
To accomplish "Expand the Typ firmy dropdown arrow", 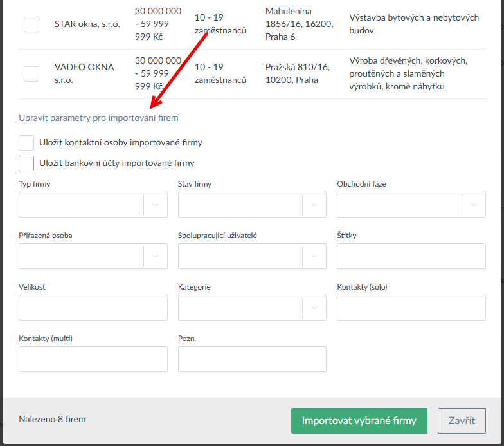I will [156, 205].
